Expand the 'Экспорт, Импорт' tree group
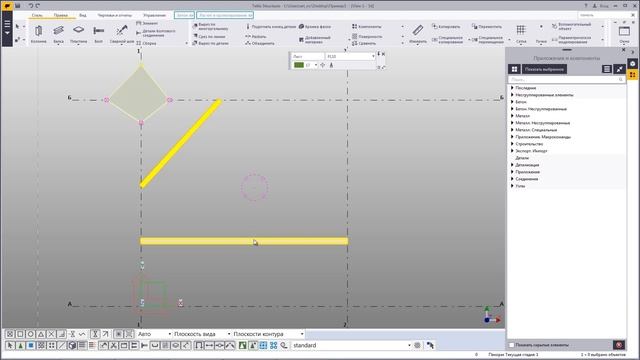This screenshot has width=640, height=360. [512, 151]
